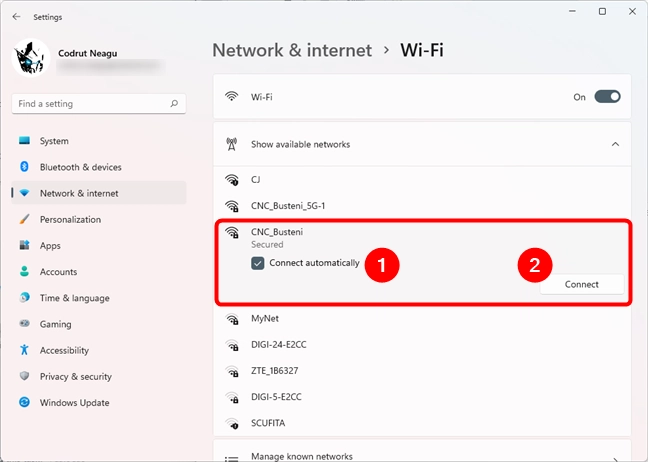Image resolution: width=648 pixels, height=462 pixels.
Task: Click the Accessibility figure icon
Action: click(x=24, y=350)
